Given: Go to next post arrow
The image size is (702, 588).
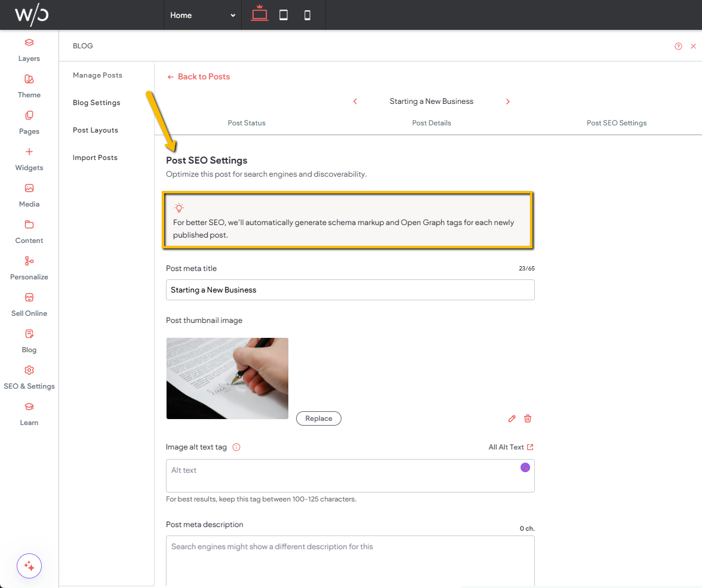Looking at the screenshot, I should tap(507, 101).
